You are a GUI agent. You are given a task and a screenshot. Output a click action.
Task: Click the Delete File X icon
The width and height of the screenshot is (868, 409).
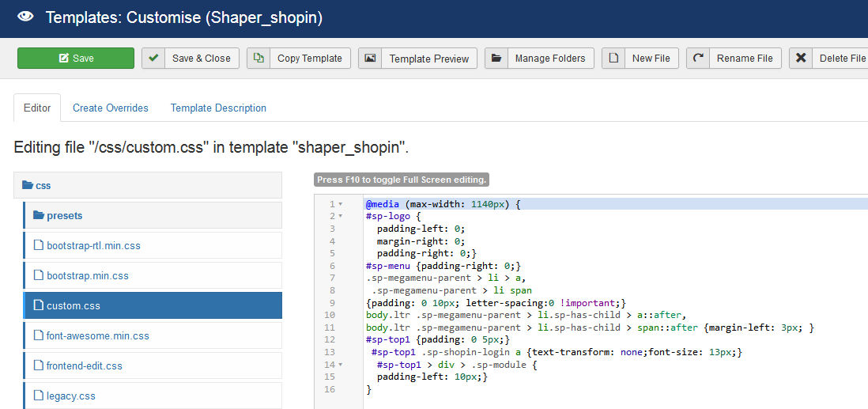801,59
